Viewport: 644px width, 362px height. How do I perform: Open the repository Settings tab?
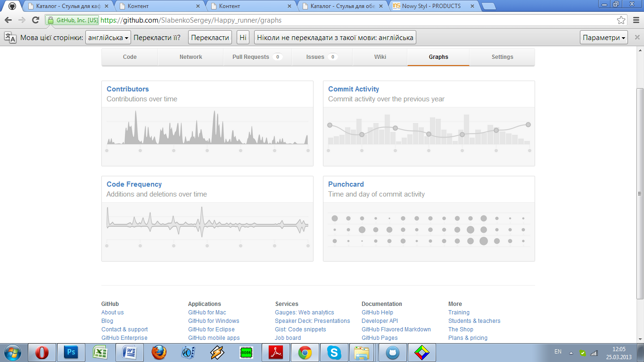tap(502, 57)
